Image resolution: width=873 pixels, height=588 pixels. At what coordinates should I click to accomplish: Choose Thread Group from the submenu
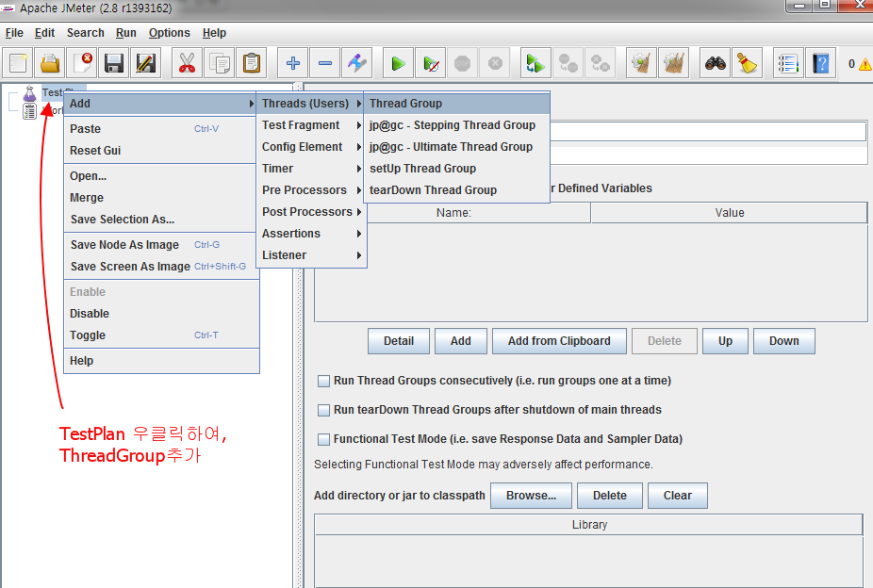456,104
